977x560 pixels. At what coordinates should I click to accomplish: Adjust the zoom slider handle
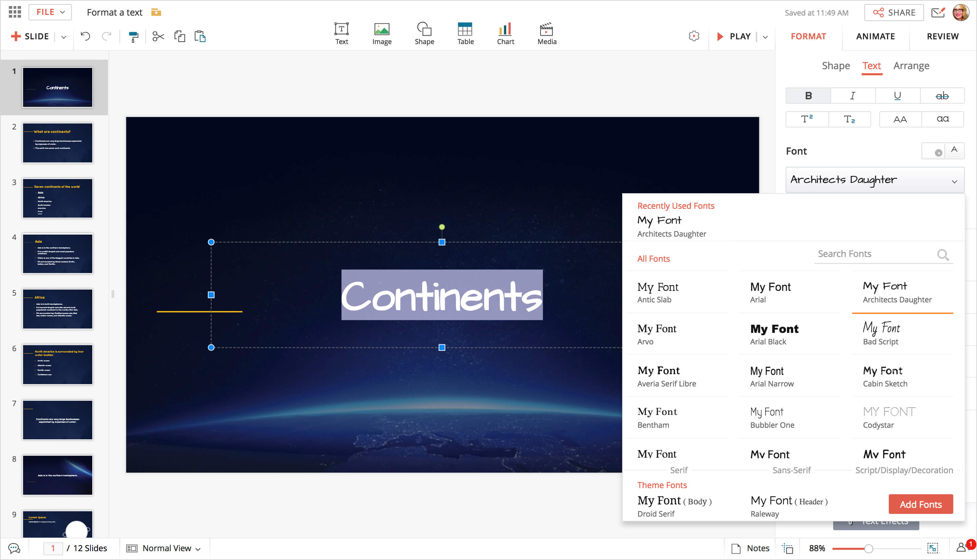point(868,548)
